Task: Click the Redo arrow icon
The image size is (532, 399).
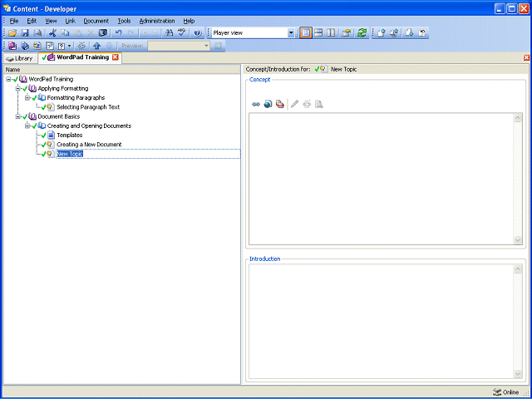Action: (x=131, y=33)
